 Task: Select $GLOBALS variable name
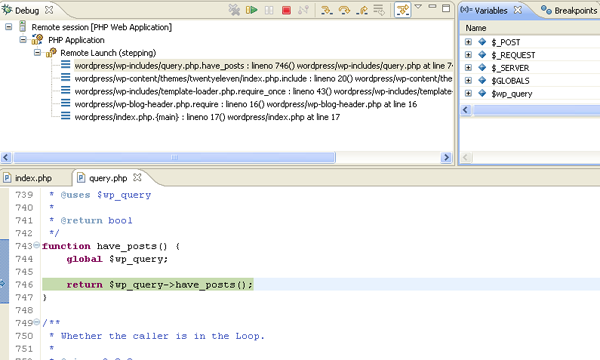[510, 81]
